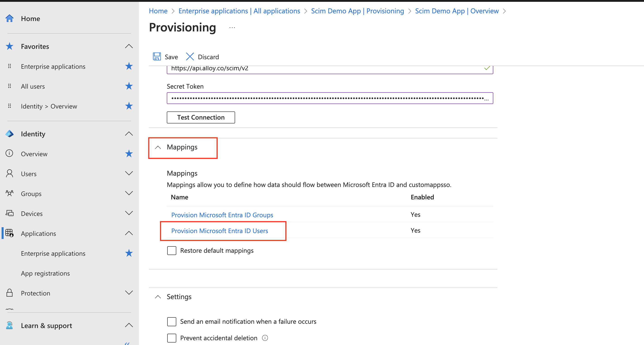Screen dimensions: 644x345
Task: Click the Devices icon in sidebar
Action: (10, 213)
